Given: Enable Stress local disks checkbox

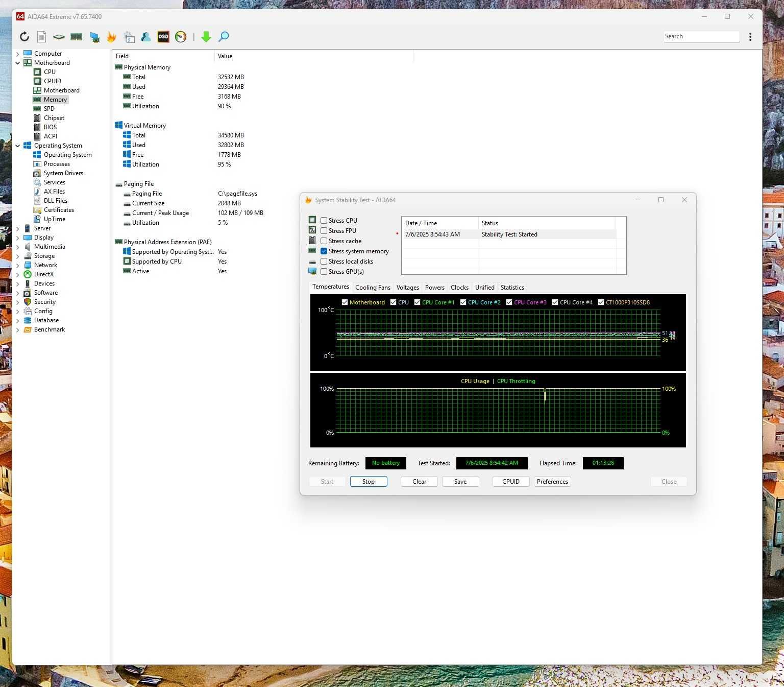Looking at the screenshot, I should click(324, 262).
